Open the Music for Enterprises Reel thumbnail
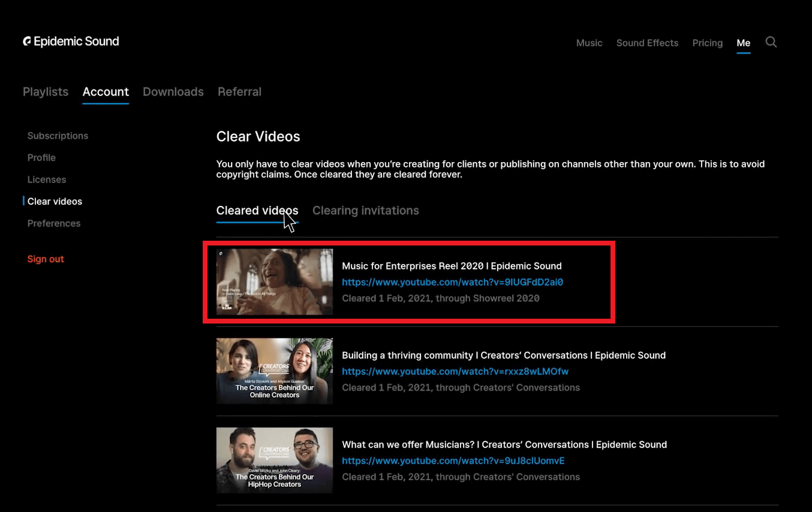Image resolution: width=812 pixels, height=512 pixels. pos(275,282)
